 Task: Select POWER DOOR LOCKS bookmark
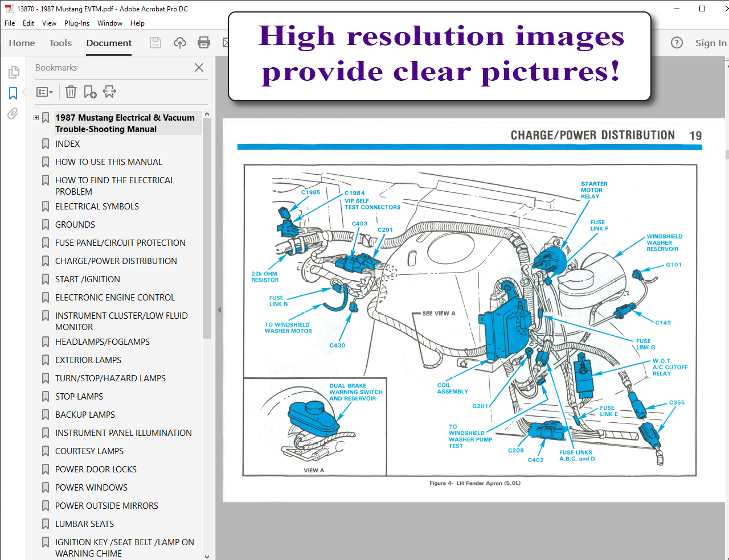point(96,470)
